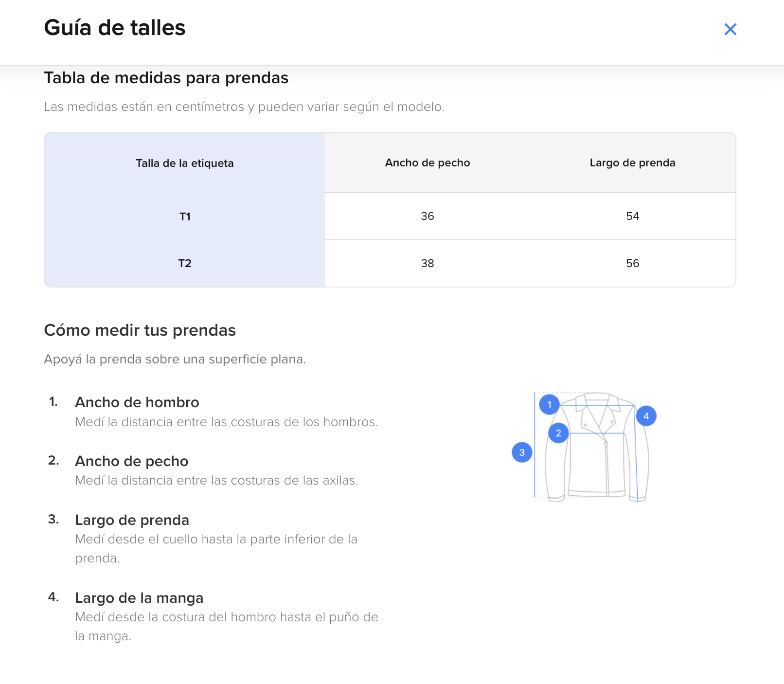Click the Ancho de pecho column header

pos(428,162)
